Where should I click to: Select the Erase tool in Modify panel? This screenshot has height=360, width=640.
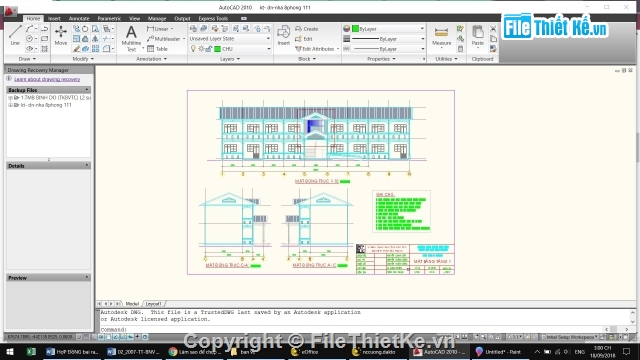[x=76, y=49]
